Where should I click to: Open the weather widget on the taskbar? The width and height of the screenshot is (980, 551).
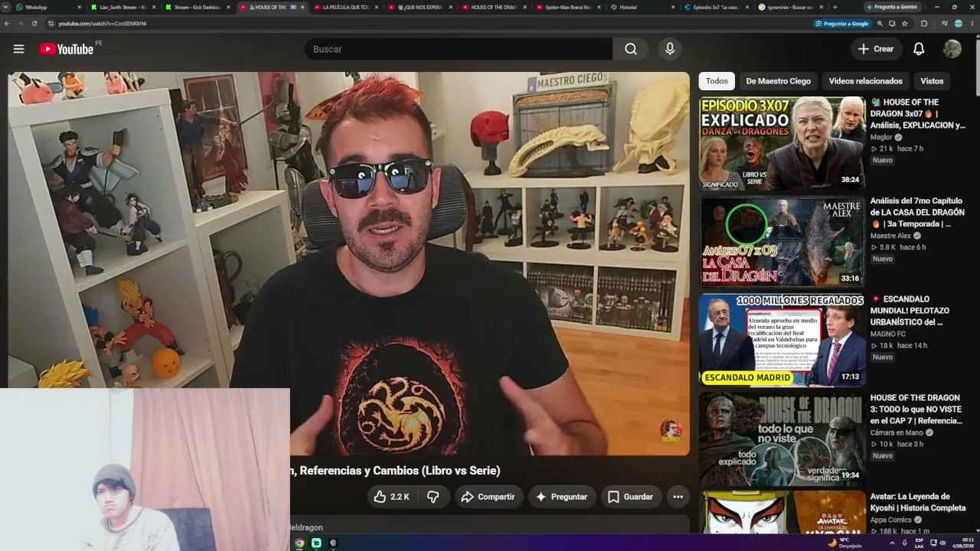[844, 543]
